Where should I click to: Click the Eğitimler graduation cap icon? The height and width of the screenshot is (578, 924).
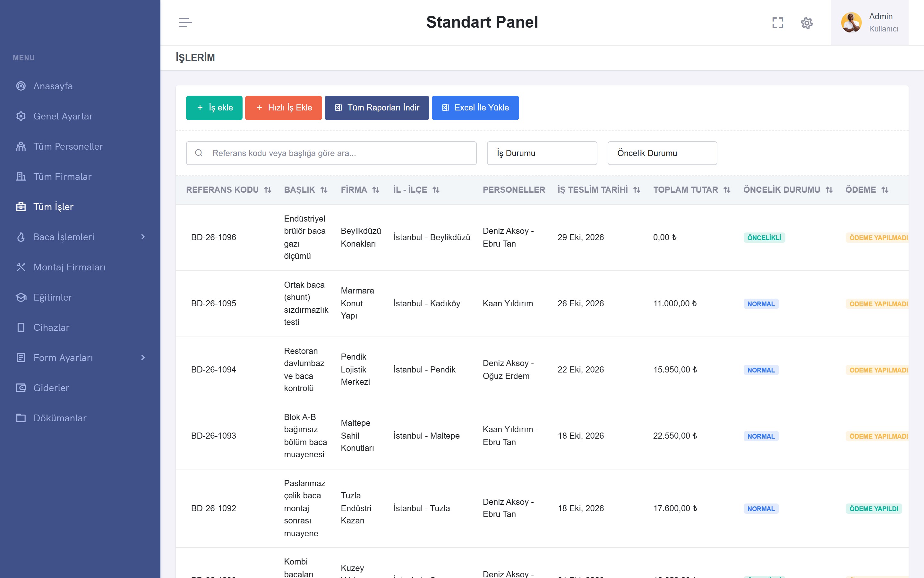coord(21,297)
